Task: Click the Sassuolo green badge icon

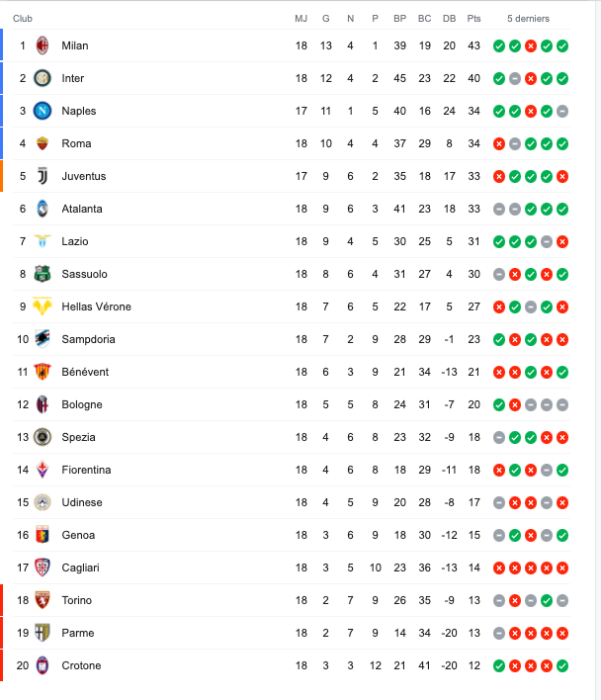Action: coord(43,274)
